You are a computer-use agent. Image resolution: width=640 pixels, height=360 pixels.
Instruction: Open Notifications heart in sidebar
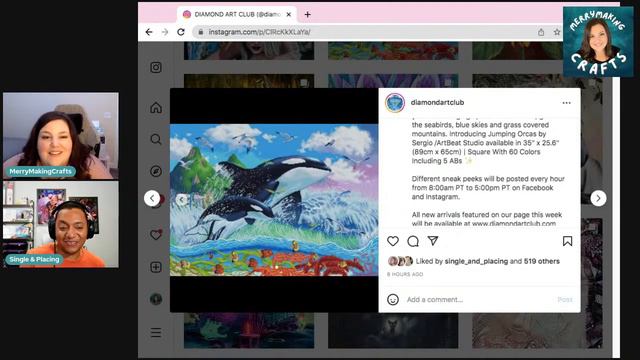point(156,235)
